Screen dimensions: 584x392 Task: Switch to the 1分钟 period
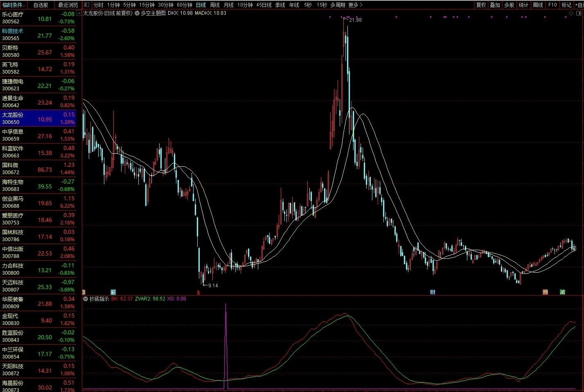(x=113, y=5)
